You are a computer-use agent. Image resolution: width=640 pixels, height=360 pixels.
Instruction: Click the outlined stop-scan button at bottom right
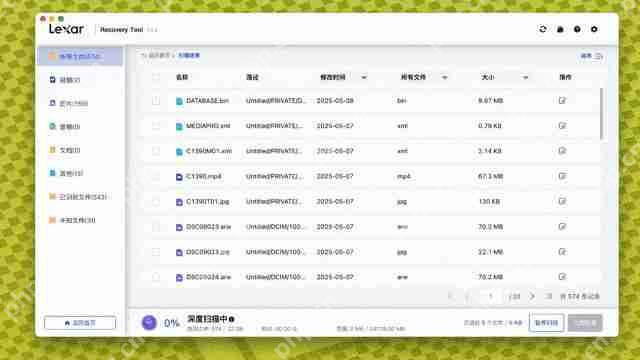(547, 323)
